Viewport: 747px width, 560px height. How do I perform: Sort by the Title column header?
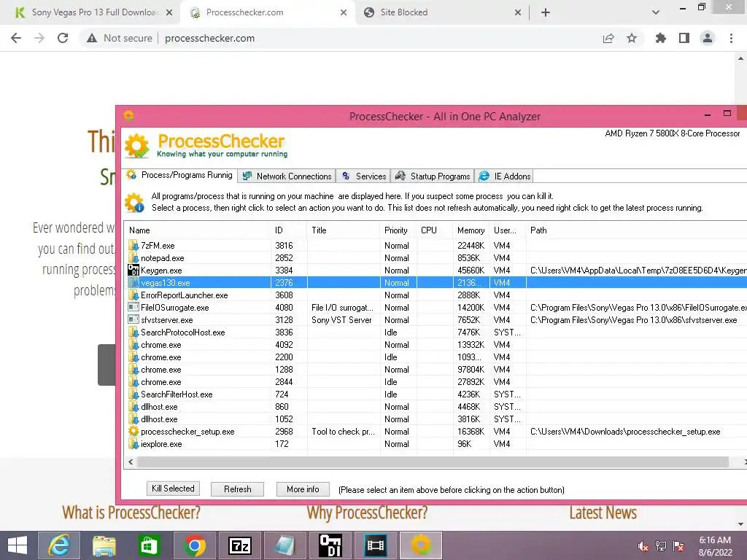tap(344, 230)
